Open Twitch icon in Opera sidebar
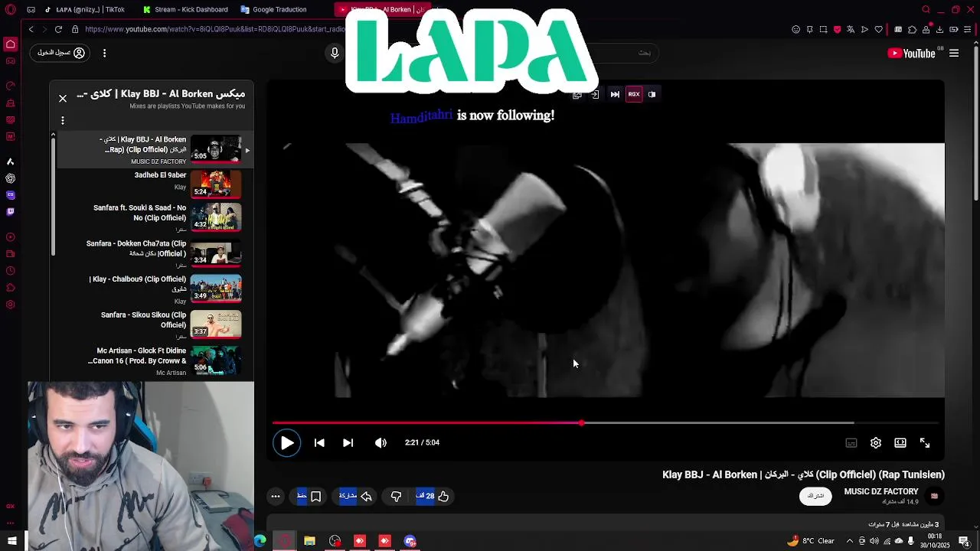 pyautogui.click(x=10, y=211)
